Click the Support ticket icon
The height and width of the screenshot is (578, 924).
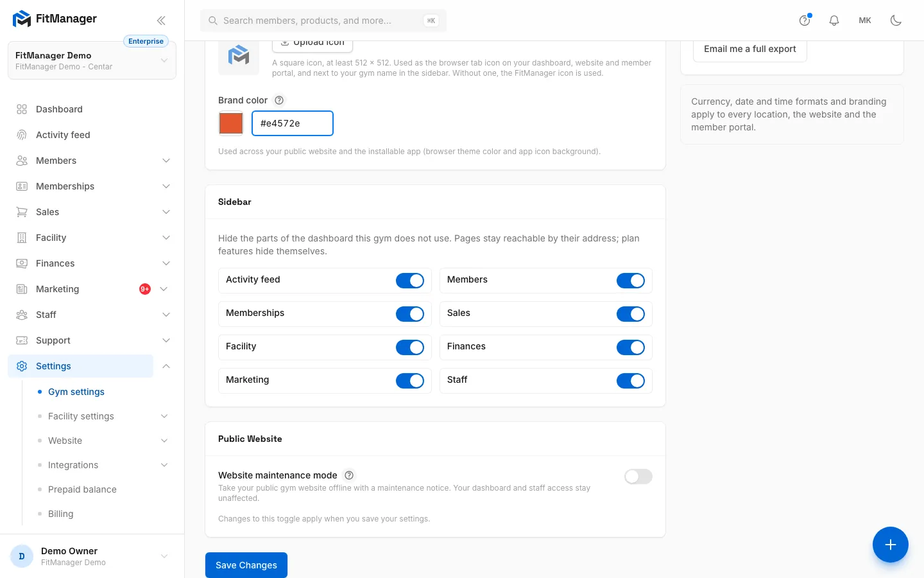[x=22, y=340]
